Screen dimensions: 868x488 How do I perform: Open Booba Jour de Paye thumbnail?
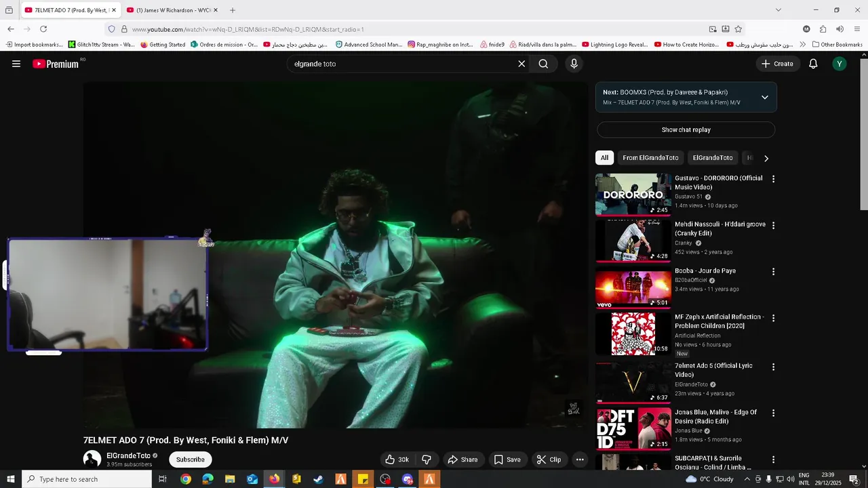pos(633,287)
